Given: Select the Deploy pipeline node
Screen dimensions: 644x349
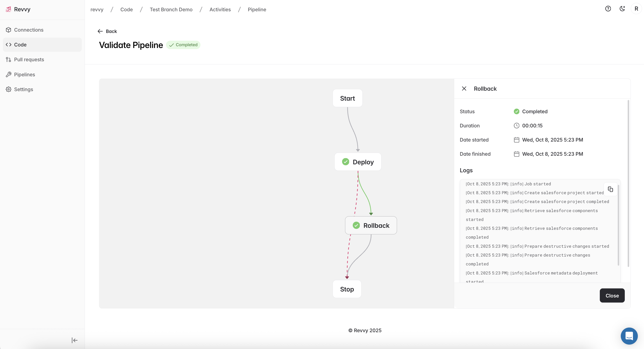Looking at the screenshot, I should (358, 162).
